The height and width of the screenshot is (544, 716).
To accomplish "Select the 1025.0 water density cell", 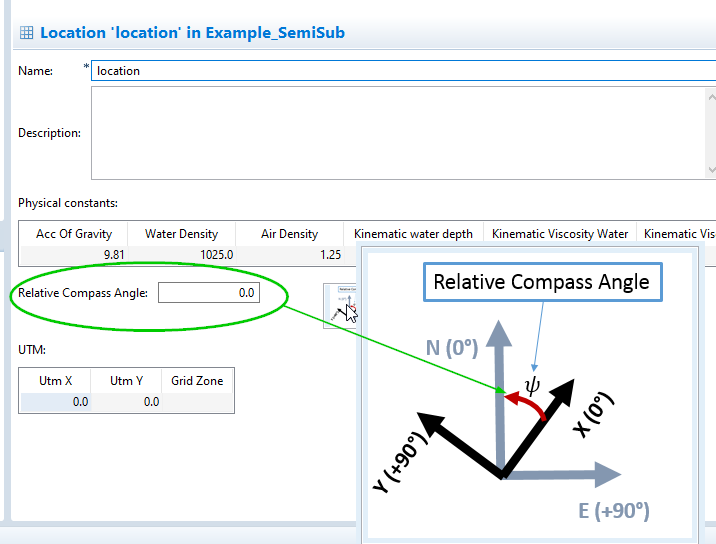I will [x=181, y=255].
